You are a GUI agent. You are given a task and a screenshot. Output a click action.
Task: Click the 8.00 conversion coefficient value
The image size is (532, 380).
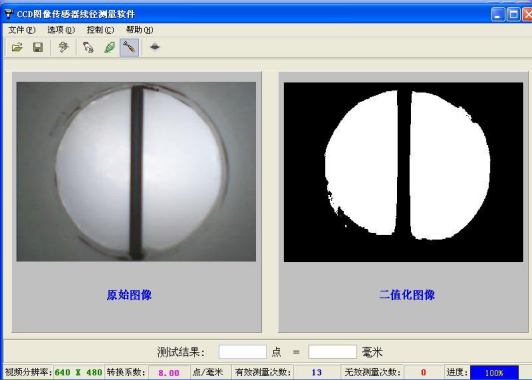pyautogui.click(x=169, y=373)
